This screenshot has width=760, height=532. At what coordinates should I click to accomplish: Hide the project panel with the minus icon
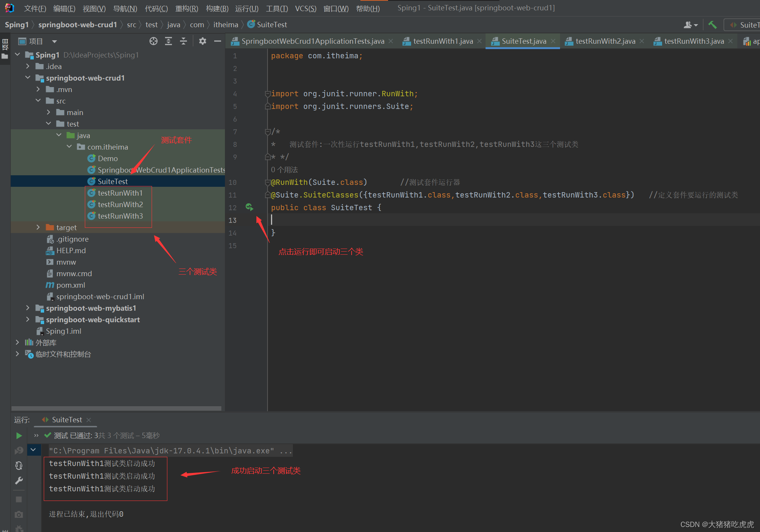[x=218, y=41]
